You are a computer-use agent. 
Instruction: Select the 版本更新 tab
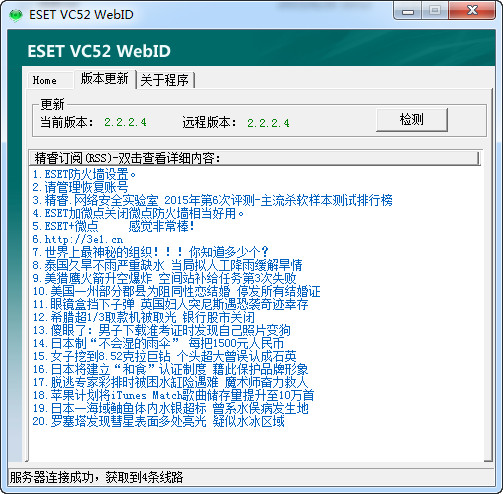[x=105, y=79]
